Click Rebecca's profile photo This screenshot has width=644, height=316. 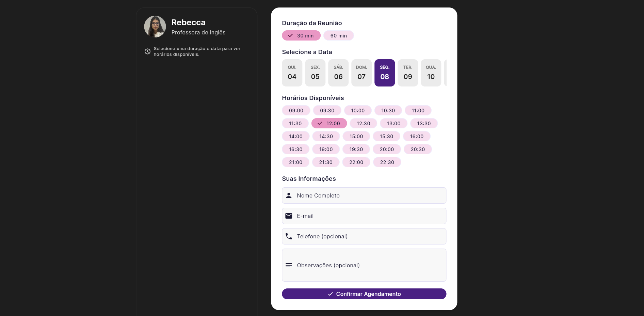[155, 27]
